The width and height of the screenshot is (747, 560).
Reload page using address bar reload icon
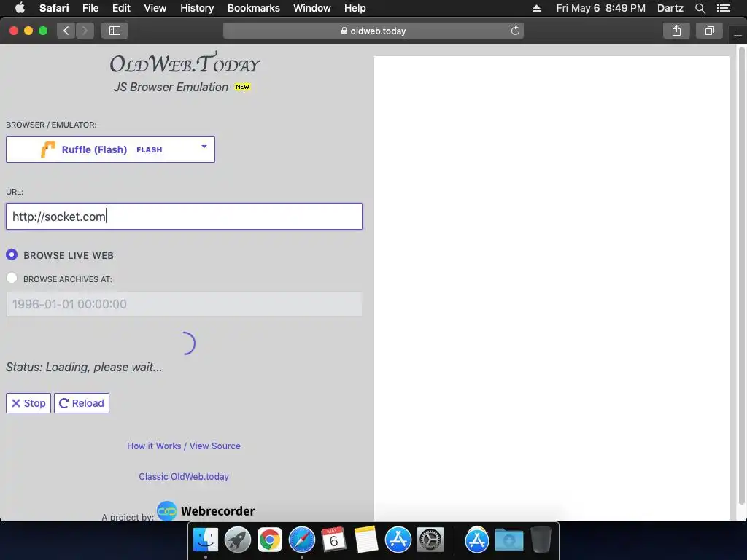[515, 31]
